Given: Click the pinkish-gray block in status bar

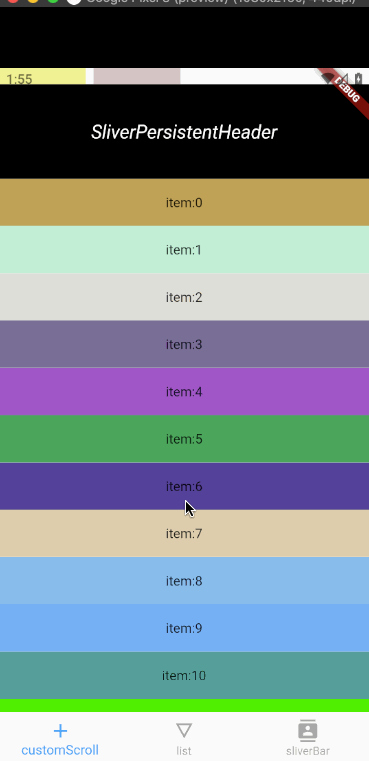Looking at the screenshot, I should [x=137, y=76].
